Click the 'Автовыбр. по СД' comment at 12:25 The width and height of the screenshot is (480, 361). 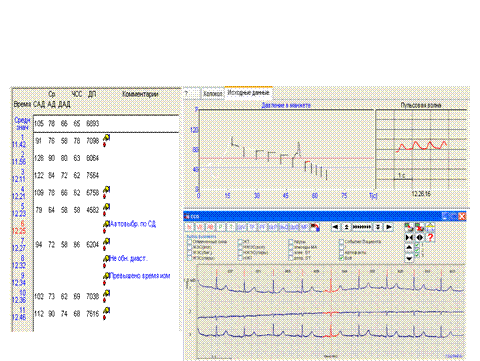(133, 224)
